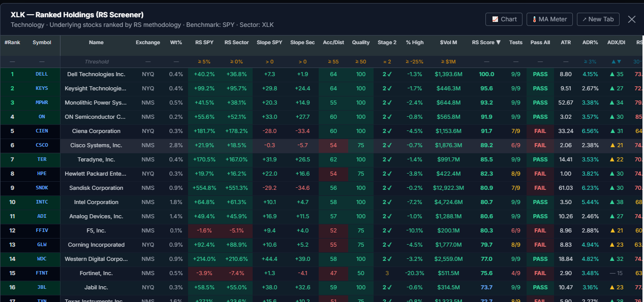
Task: Sort by $Vol M column header
Action: pos(448,43)
